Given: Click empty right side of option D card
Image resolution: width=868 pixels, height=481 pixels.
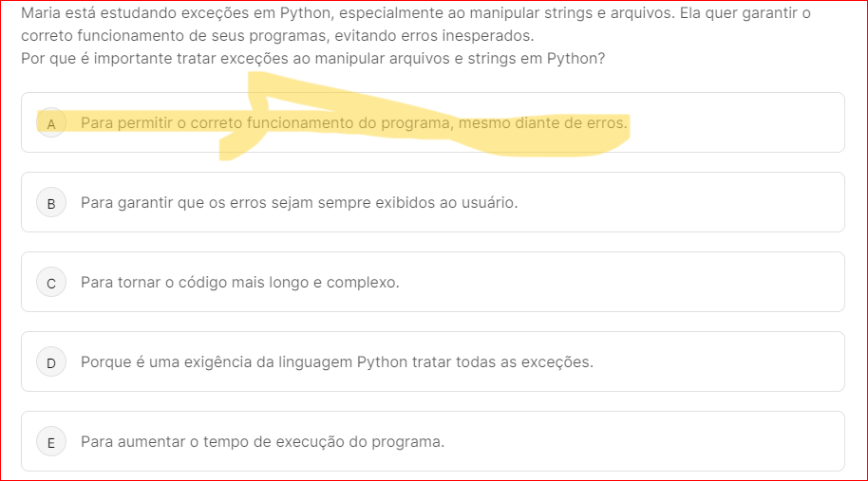Looking at the screenshot, I should tap(722, 362).
